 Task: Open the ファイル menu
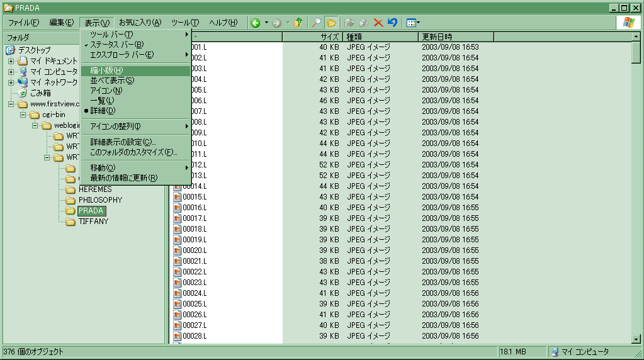click(x=23, y=23)
